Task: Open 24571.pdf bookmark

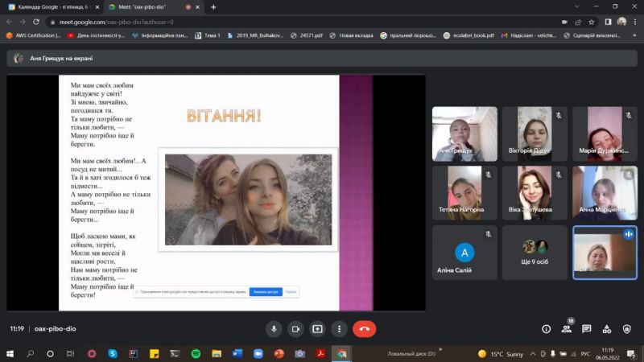Action: (307, 35)
